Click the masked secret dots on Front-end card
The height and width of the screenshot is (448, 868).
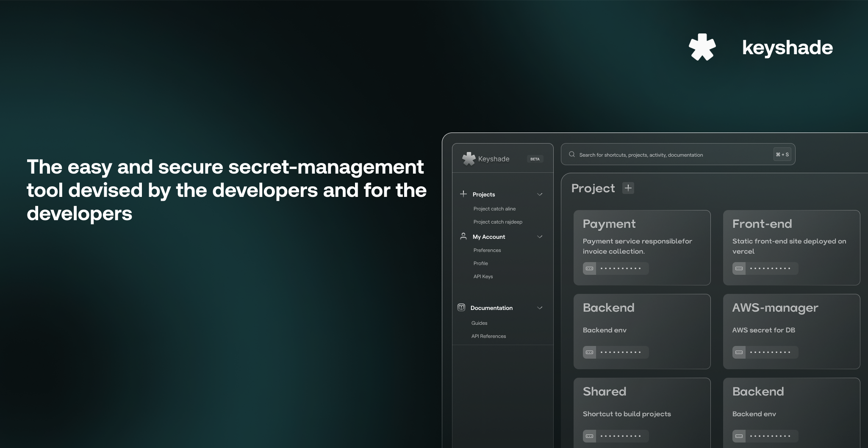coord(770,268)
